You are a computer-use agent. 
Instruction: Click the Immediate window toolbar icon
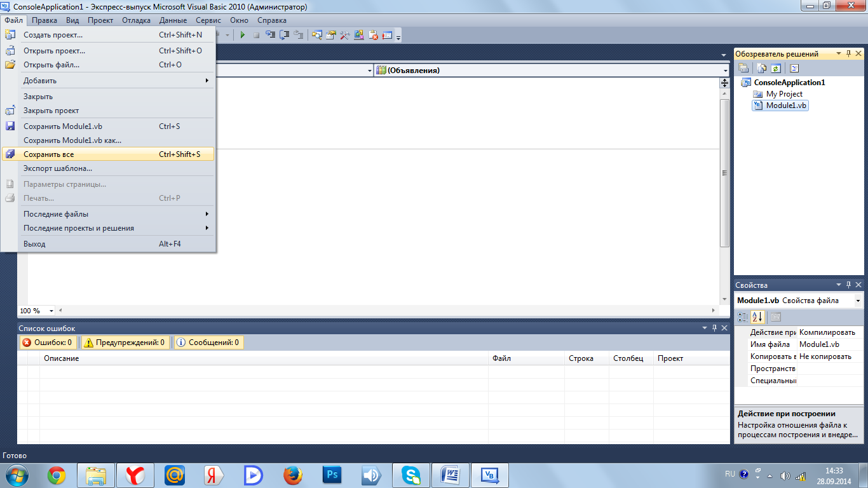[x=388, y=35]
